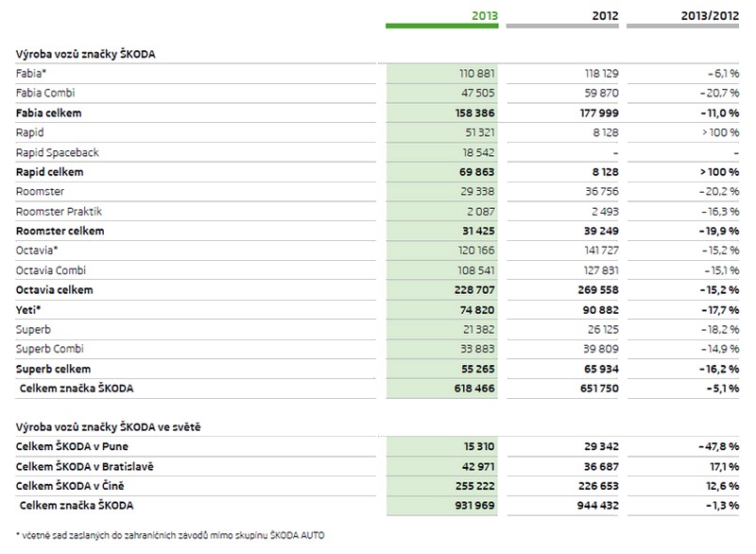756x554 pixels.
Task: Click the value 51 321 for Rapid 2013
Action: pos(480,132)
